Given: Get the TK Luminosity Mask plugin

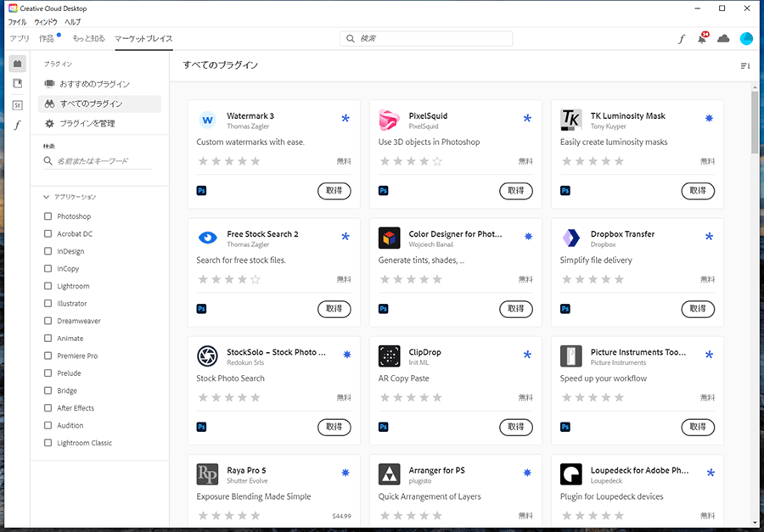Looking at the screenshot, I should [x=698, y=191].
